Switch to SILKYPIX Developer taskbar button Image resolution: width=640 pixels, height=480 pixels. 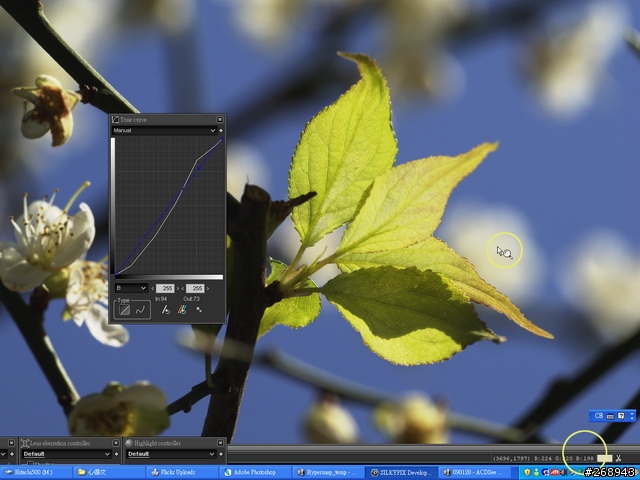pyautogui.click(x=401, y=473)
